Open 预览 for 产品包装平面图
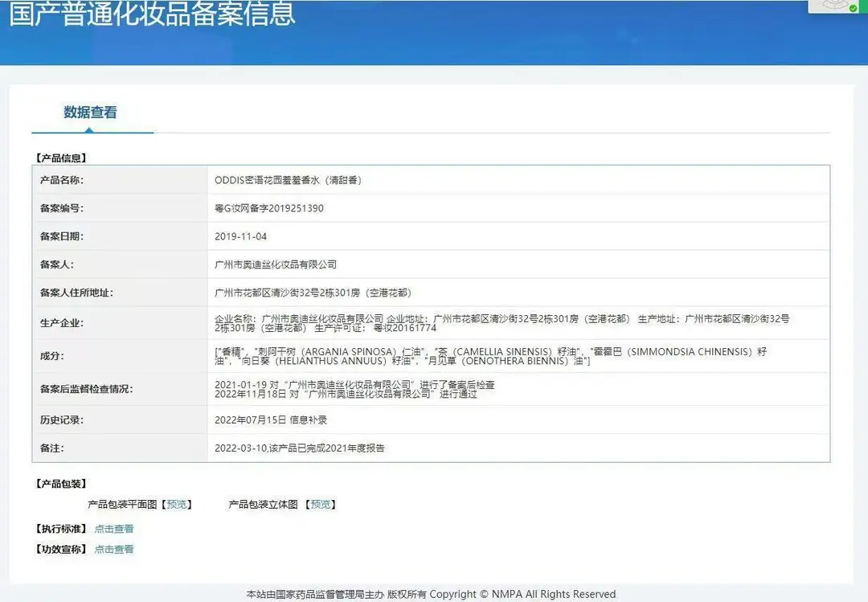 pos(177,504)
